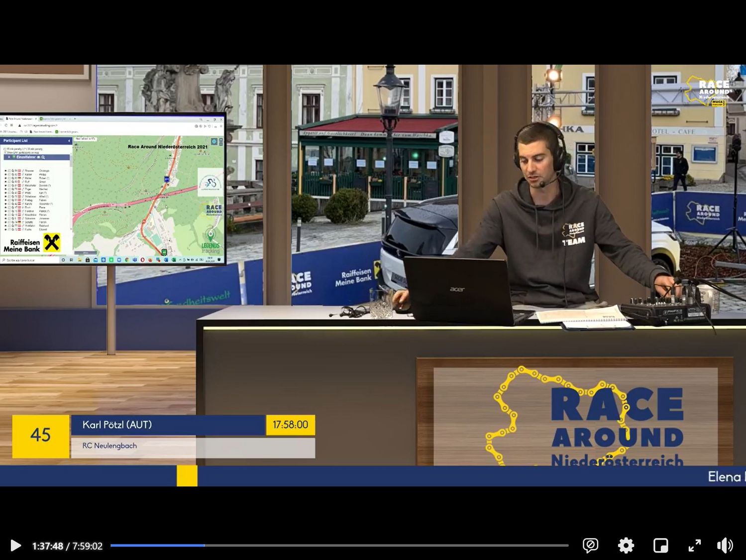The height and width of the screenshot is (560, 746).
Task: Toggle the Einzelfahrer eye visibility icon
Action: (x=38, y=157)
